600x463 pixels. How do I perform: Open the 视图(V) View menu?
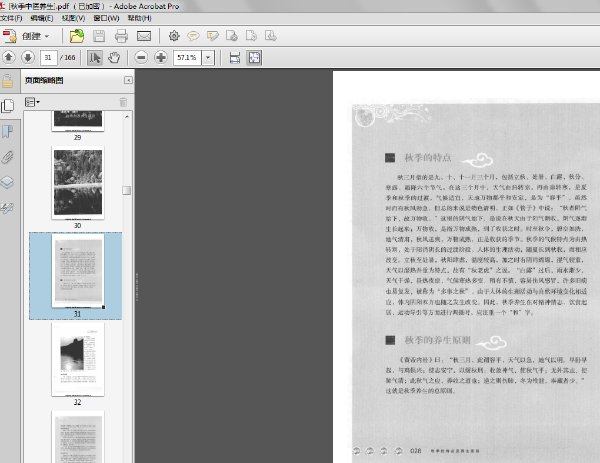72,18
